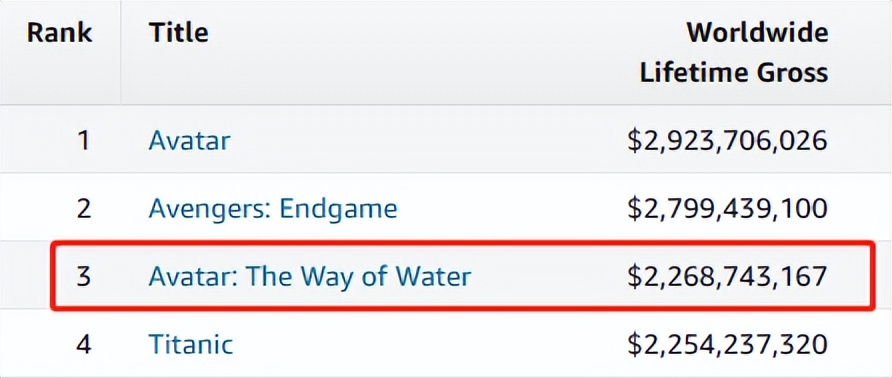Click the $2,268,743,167 gross value
This screenshot has height=378, width=892.
(727, 277)
